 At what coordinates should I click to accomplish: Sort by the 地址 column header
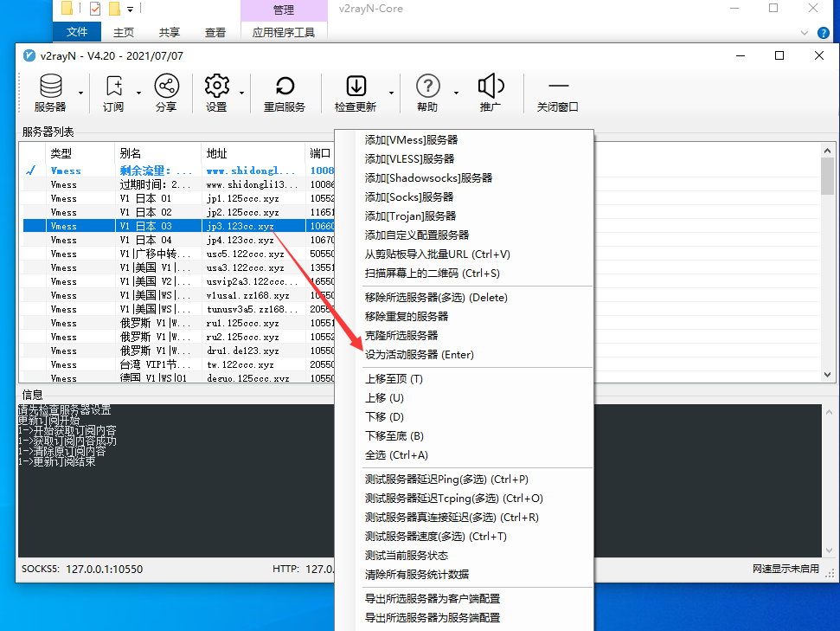[253, 153]
